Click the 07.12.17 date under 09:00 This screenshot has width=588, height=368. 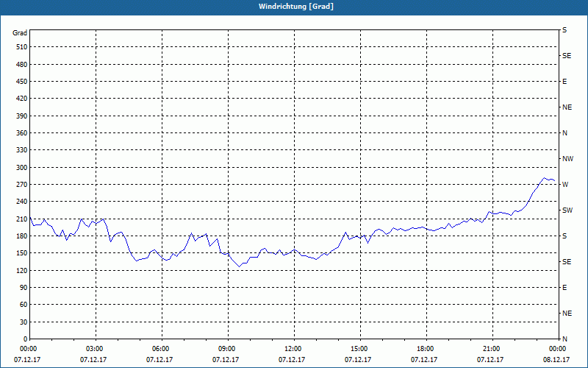(x=226, y=360)
